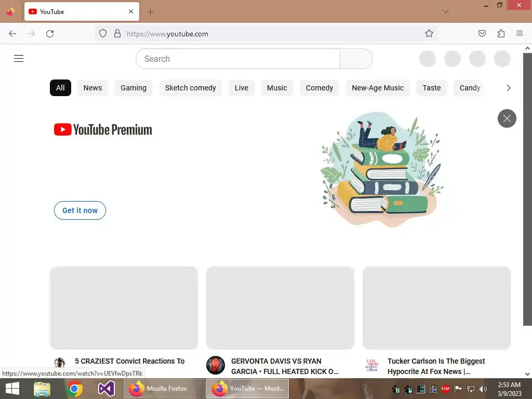The image size is (532, 399).
Task: Close the YouTube tab
Action: pyautogui.click(x=131, y=11)
